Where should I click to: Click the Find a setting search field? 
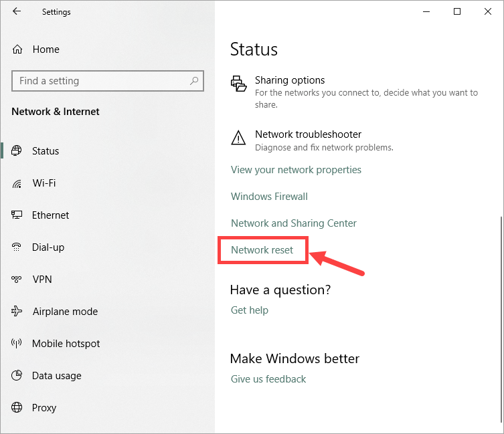pyautogui.click(x=108, y=81)
